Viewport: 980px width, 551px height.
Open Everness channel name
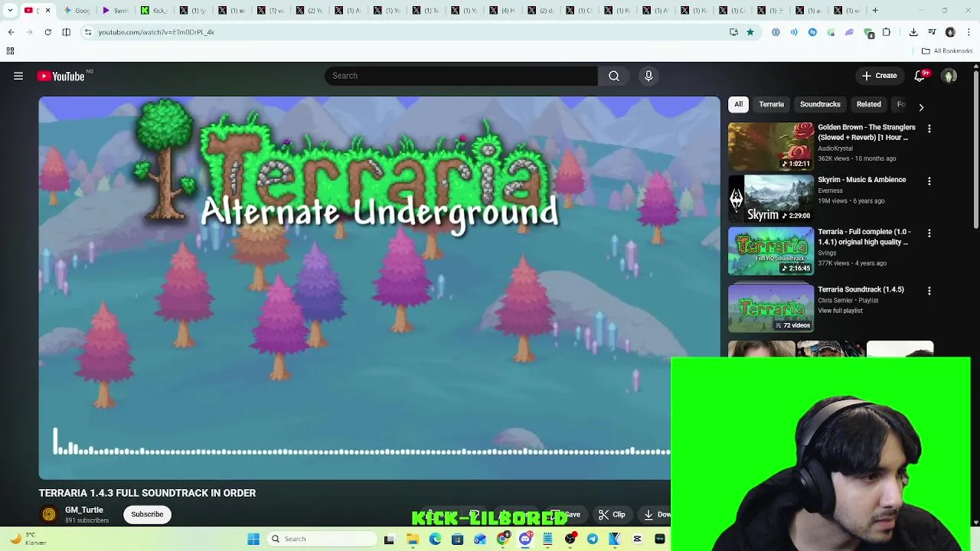(830, 191)
